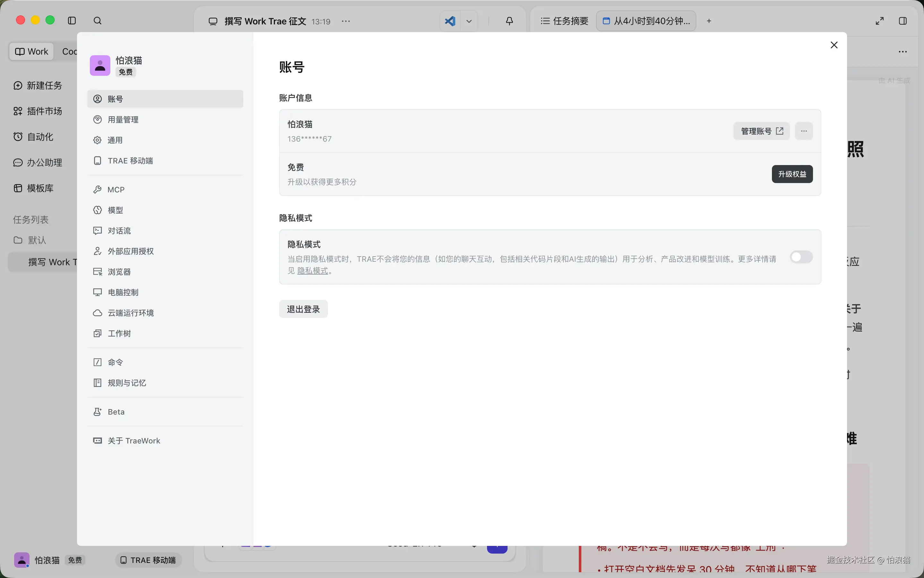Toggle the right sidebar panel icon
Screen dimensions: 924x578
click(x=903, y=21)
